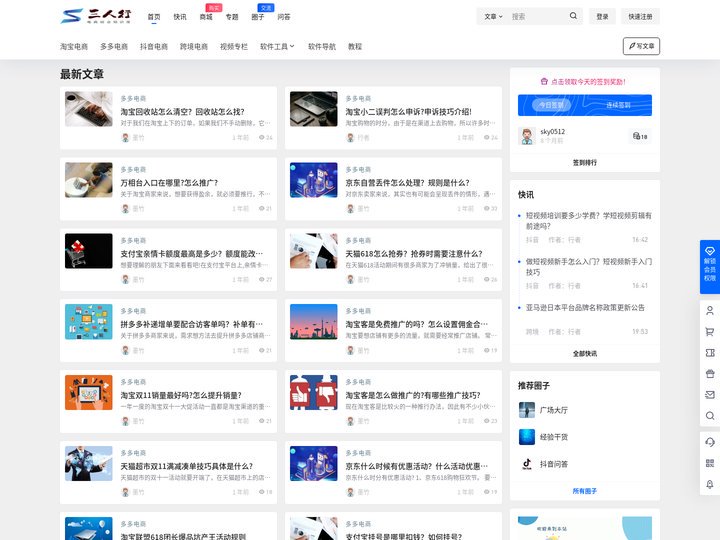
Task: Show the QR code icon in right sidebar
Action: (x=709, y=463)
